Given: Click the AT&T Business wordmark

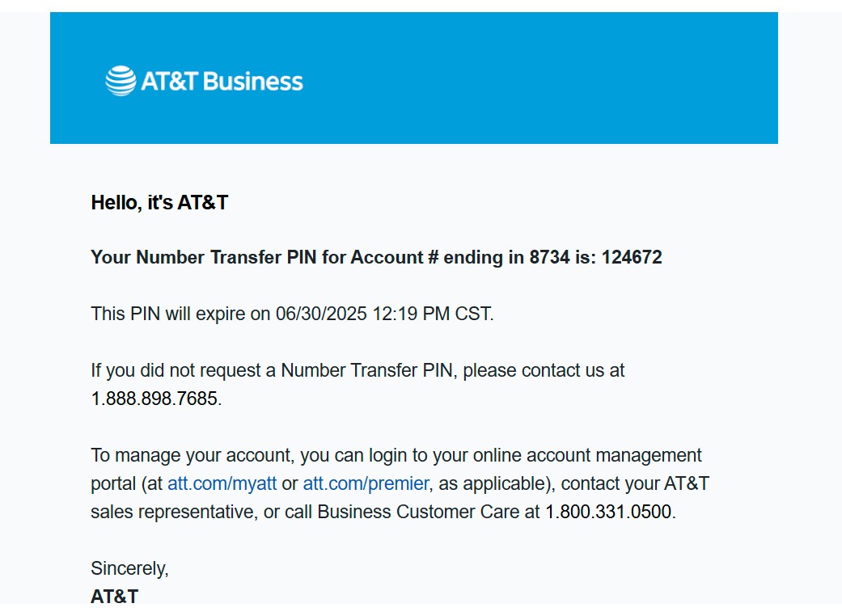Looking at the screenshot, I should [222, 82].
